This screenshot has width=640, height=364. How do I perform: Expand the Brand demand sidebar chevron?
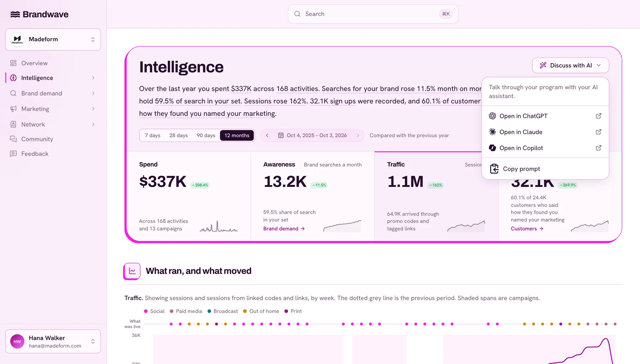pos(93,93)
